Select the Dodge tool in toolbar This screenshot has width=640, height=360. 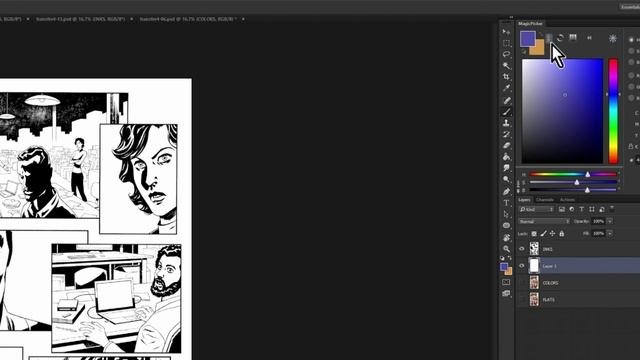[506, 179]
